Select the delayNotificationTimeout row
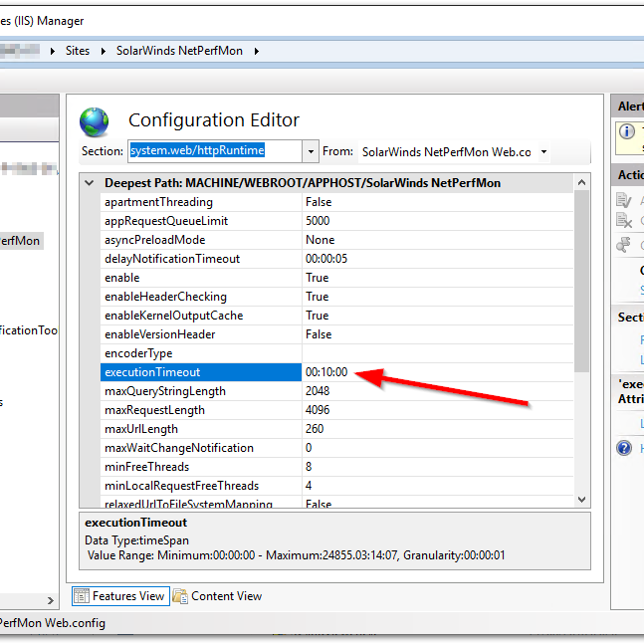This screenshot has height=644, width=644. pos(336,259)
